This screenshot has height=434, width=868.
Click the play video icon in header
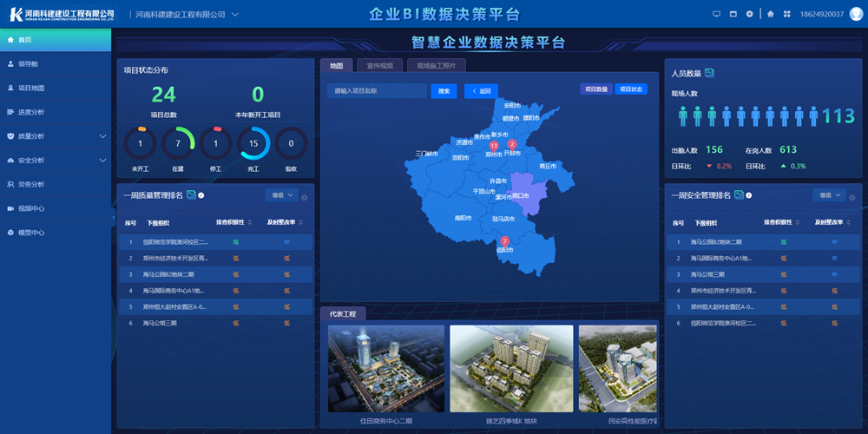point(749,14)
